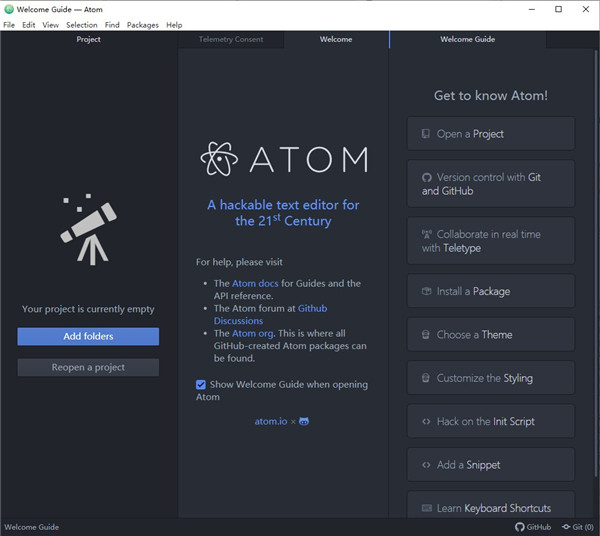Open the Github Discussions link
The width and height of the screenshot is (600, 536).
coord(271,314)
